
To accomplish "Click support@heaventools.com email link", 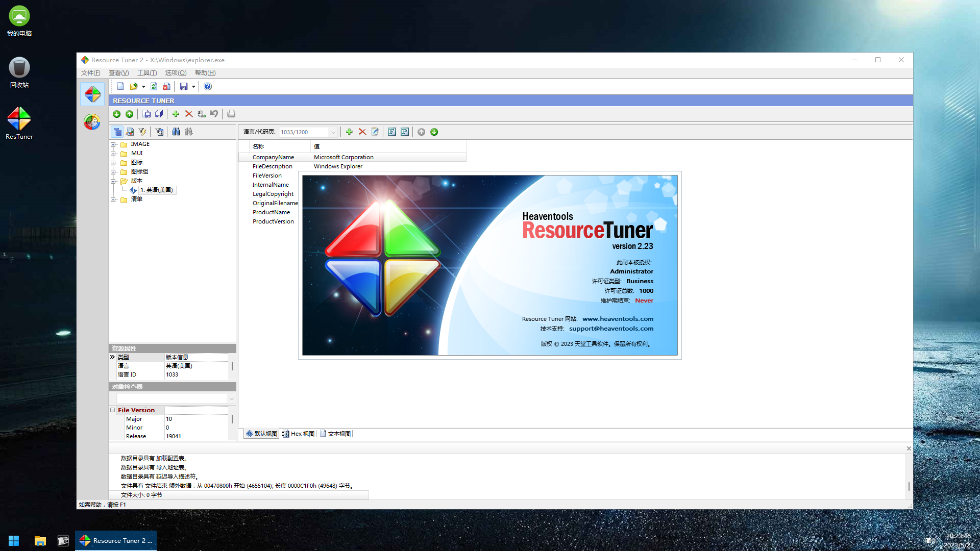I will [x=611, y=329].
